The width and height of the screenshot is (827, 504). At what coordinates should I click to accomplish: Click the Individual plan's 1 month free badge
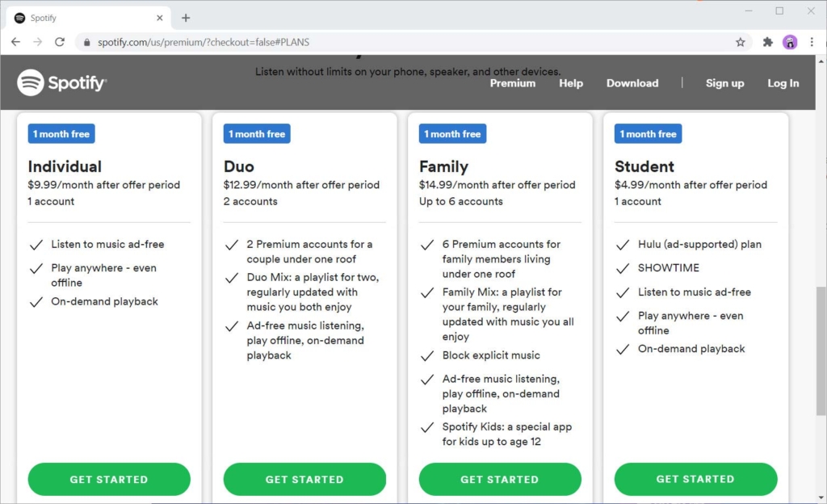coord(61,134)
